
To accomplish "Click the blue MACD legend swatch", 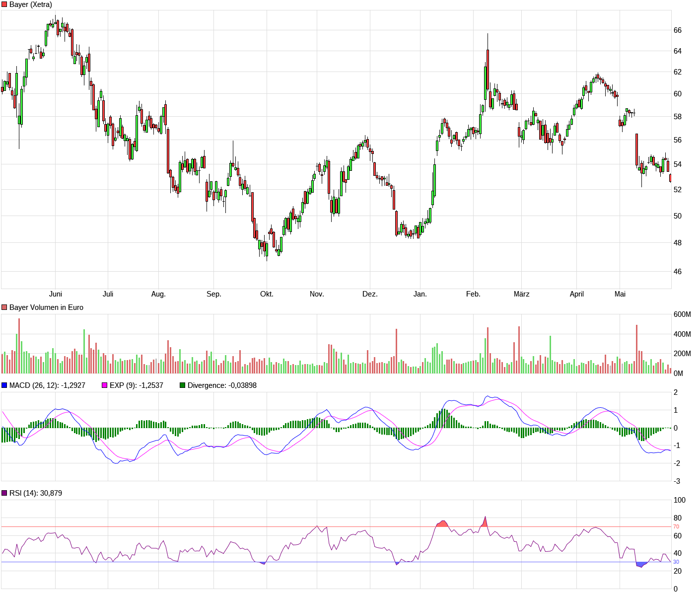I will pos(4,385).
